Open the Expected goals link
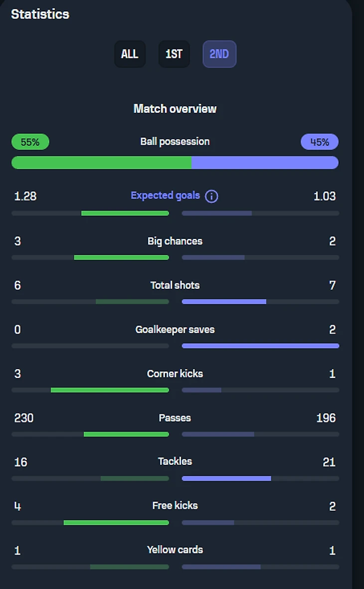 coord(165,196)
